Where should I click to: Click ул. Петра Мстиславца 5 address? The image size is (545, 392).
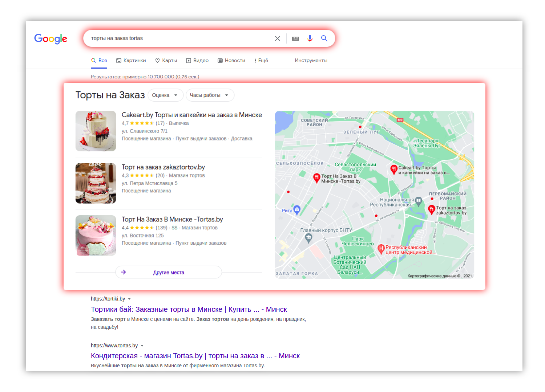[x=150, y=183]
